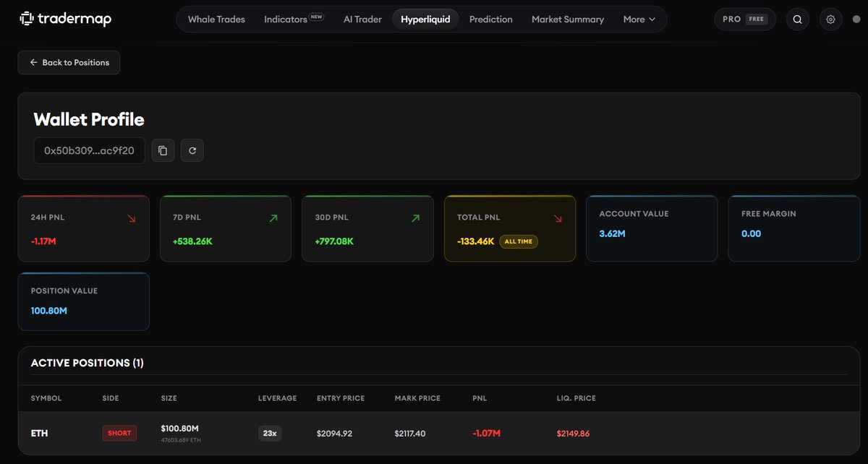Open the Whale Trades tab
This screenshot has height=464, width=868.
click(216, 20)
